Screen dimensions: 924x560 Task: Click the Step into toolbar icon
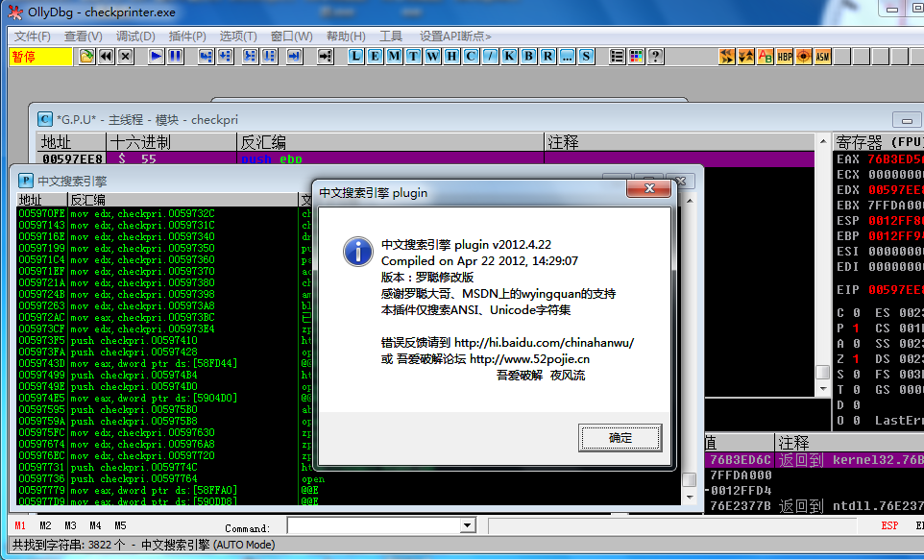tap(207, 56)
